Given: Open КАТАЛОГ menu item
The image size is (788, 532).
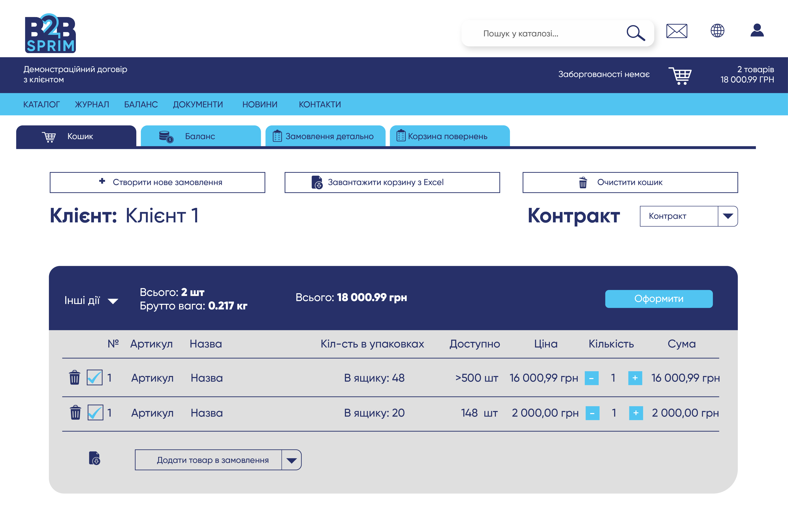Looking at the screenshot, I should pos(41,104).
